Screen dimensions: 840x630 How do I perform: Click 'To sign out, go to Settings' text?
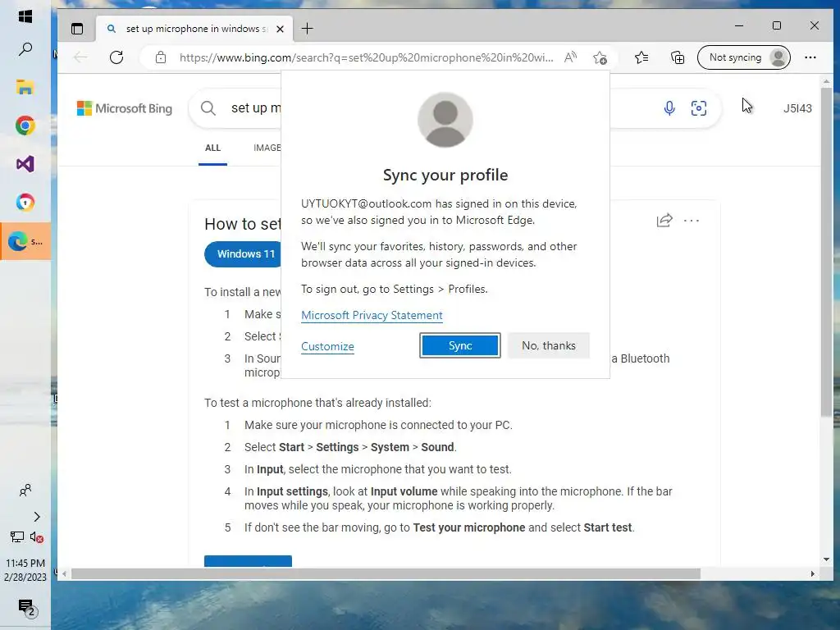click(395, 290)
